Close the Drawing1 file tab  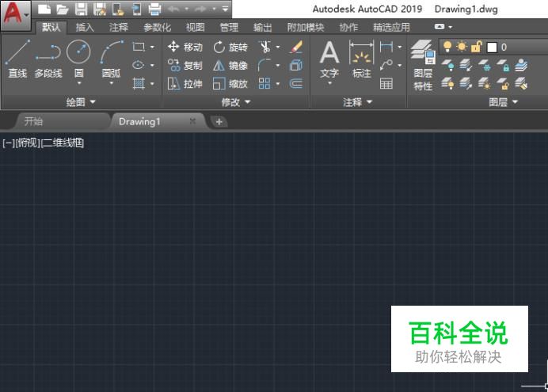(x=192, y=121)
